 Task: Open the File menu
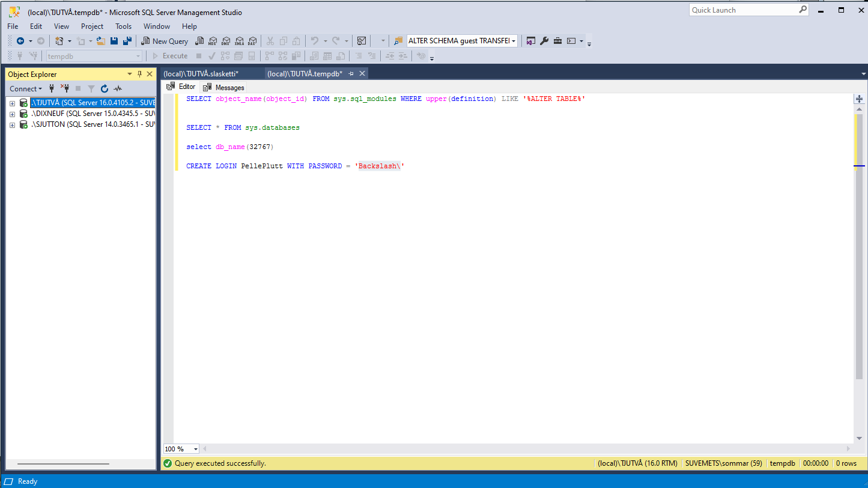(13, 26)
